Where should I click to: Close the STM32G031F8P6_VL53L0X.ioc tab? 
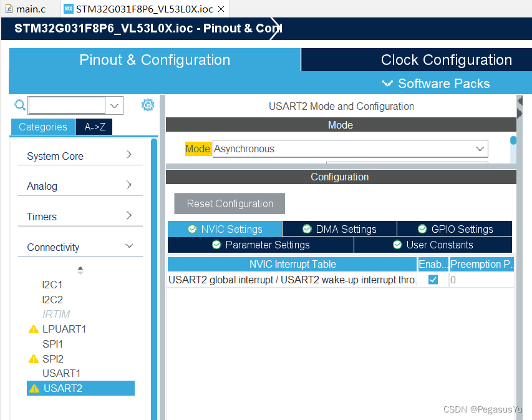click(x=221, y=9)
